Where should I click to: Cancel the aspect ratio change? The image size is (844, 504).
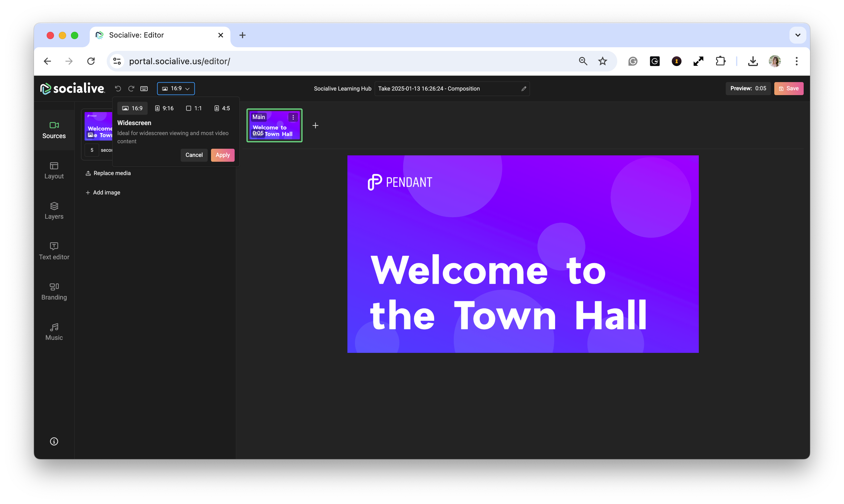(194, 155)
